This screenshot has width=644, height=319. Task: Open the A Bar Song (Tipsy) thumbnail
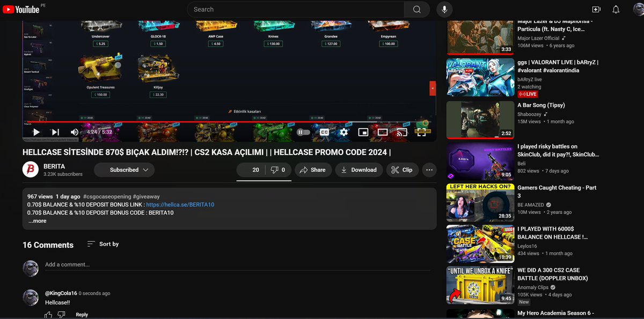pos(480,120)
